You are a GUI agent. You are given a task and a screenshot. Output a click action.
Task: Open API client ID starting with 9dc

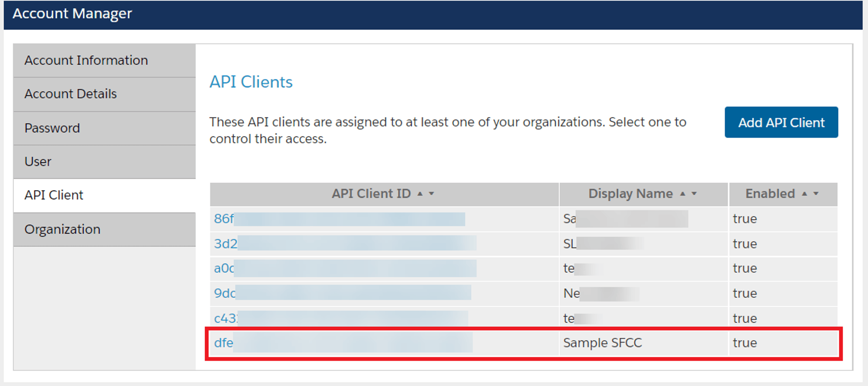[x=343, y=293]
